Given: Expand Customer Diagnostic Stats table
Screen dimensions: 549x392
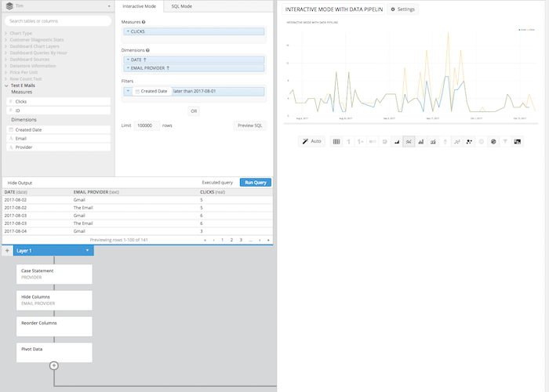Looking at the screenshot, I should click(6, 40).
